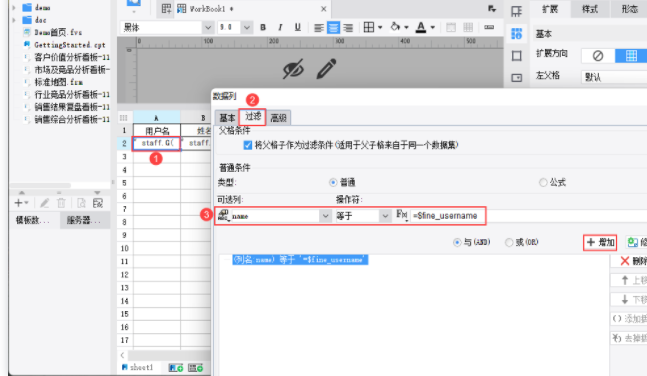Toggle italic formatting in the toolbar
The width and height of the screenshot is (647, 376).
point(280,28)
